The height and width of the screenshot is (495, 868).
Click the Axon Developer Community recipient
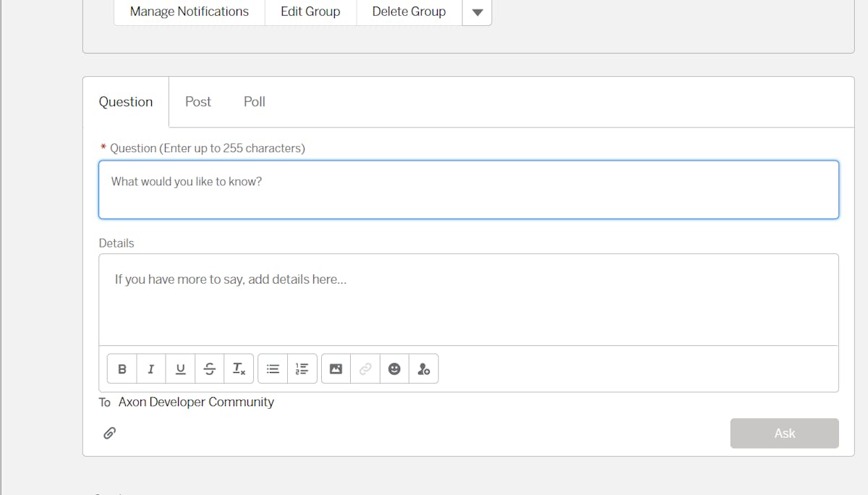tap(196, 402)
